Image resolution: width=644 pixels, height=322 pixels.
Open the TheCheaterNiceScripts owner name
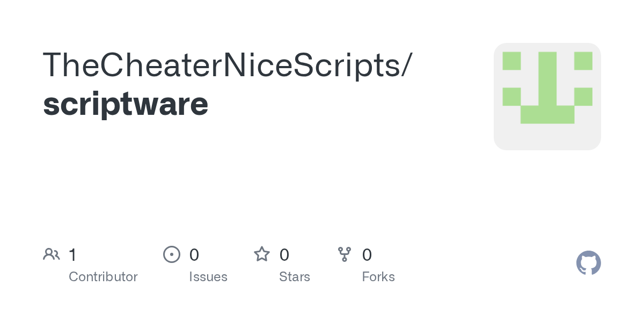coord(221,64)
